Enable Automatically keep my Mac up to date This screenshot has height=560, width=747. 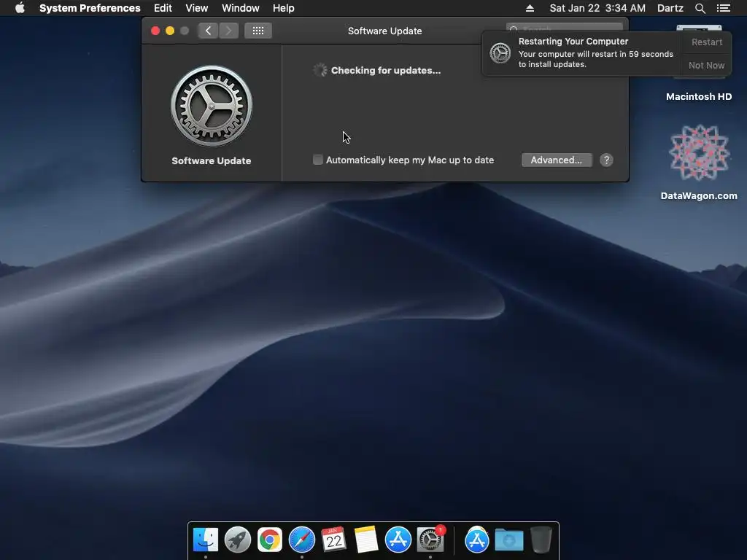[x=318, y=160]
